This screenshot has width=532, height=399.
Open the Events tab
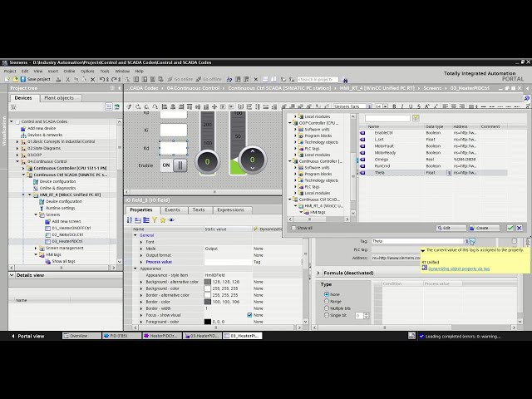pos(172,210)
